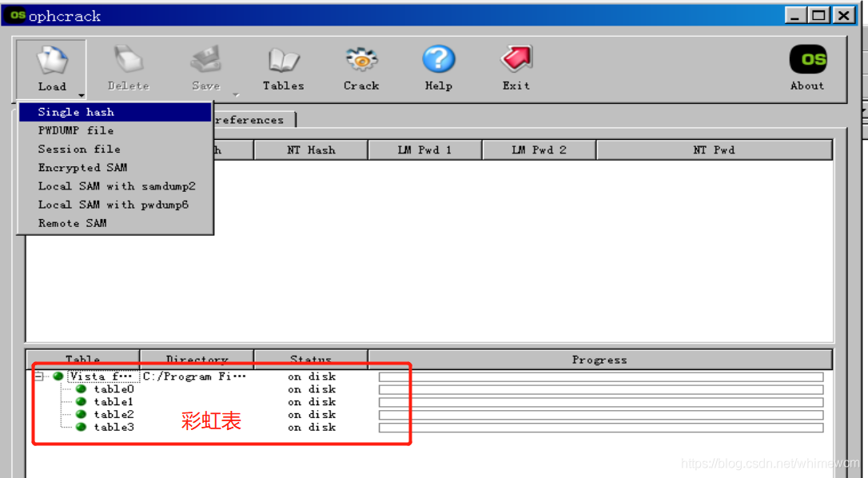868x478 pixels.
Task: Choose Encrypted SAM from the Load menu
Action: (x=115, y=167)
